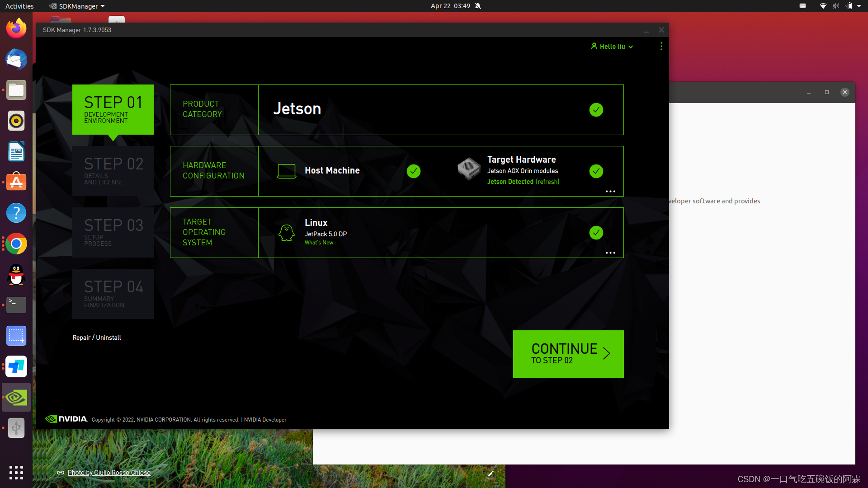Screen dimensions: 868x488
Task: Open the QQ penguin app in the dock
Action: click(x=16, y=274)
